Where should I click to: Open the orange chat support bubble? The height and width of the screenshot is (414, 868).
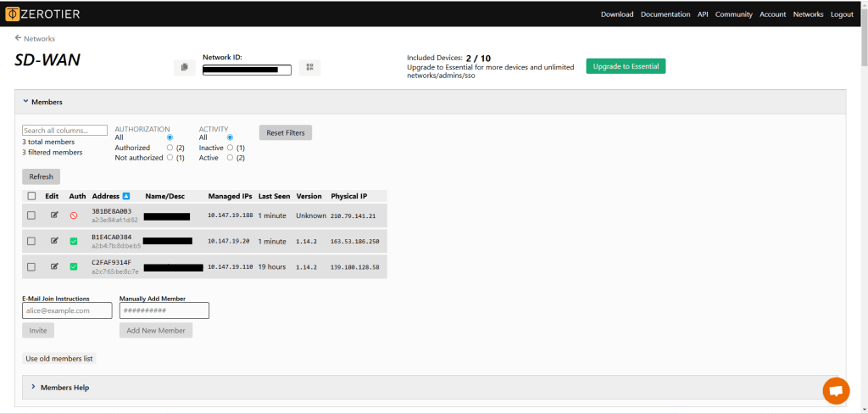pyautogui.click(x=835, y=390)
